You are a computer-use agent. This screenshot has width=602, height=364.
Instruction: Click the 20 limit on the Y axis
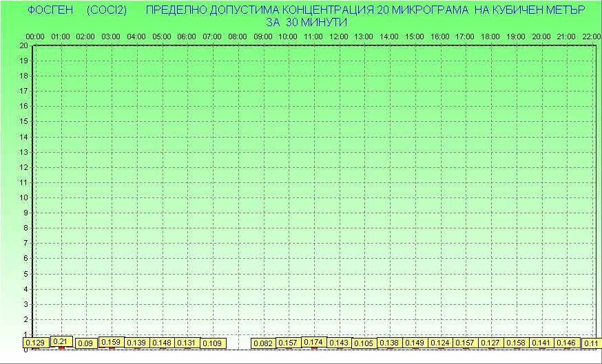click(x=23, y=45)
